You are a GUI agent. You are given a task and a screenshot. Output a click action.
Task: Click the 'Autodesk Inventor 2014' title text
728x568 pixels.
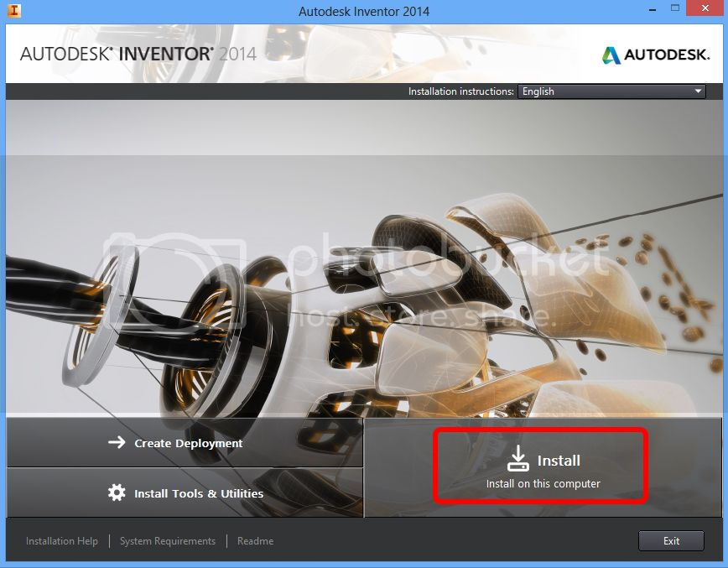point(364,11)
